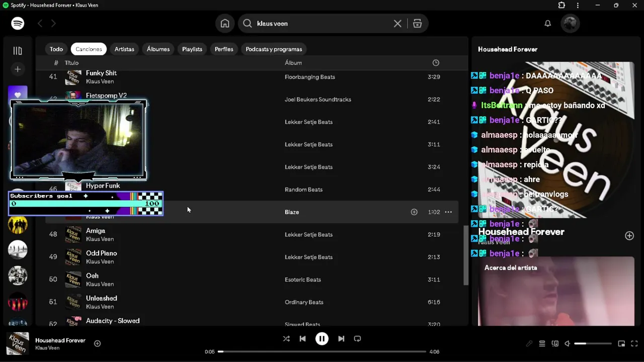Image resolution: width=644 pixels, height=362 pixels.
Task: Go to Spotify home
Action: (x=225, y=23)
